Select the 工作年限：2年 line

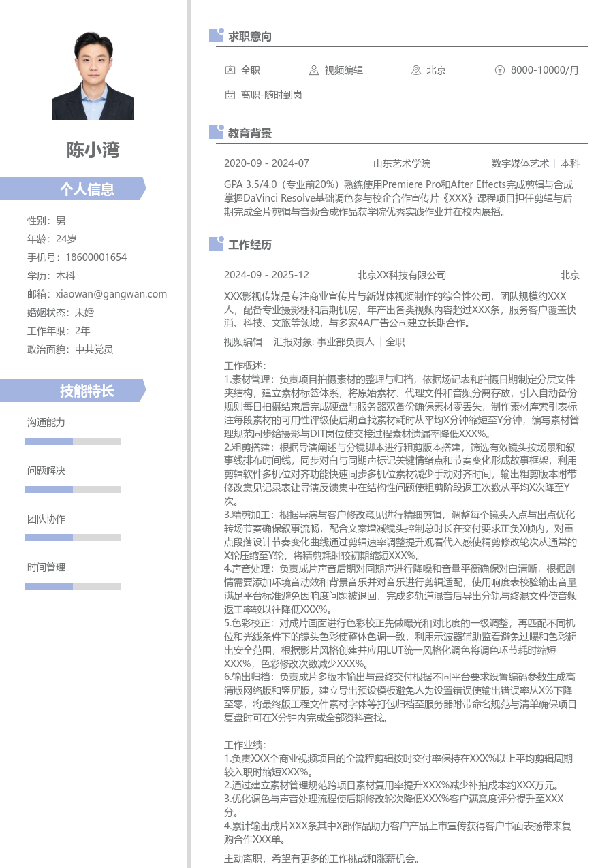[59, 331]
